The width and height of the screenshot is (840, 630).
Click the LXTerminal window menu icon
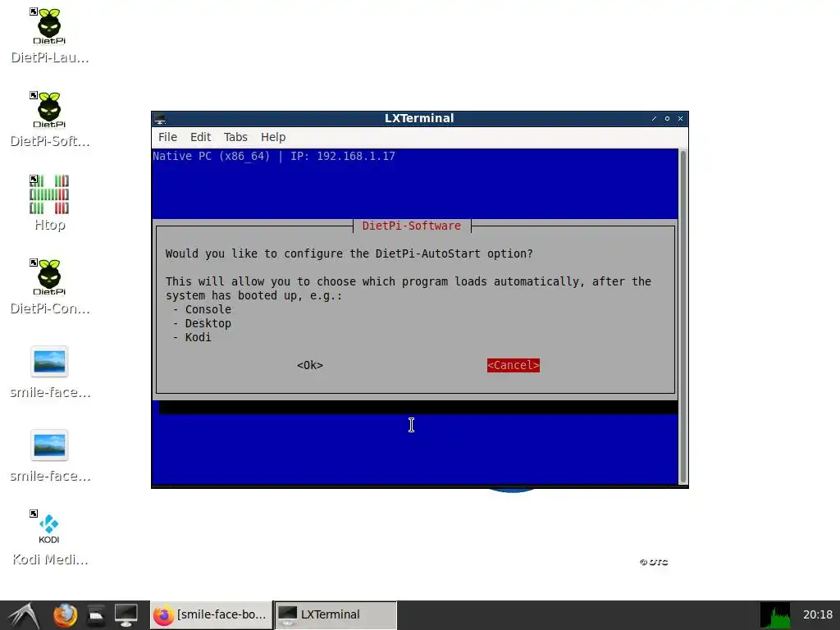(160, 118)
